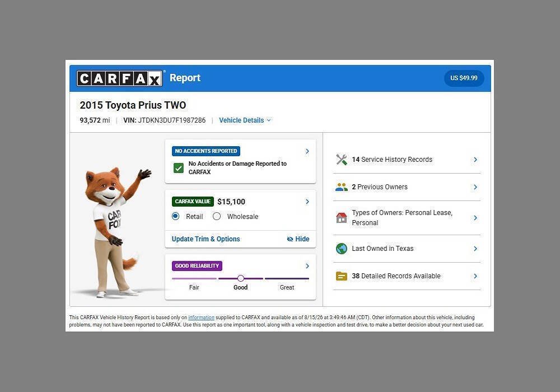Expand Last Owned in Texas arrow
Viewport: 560px width, 392px height.
click(475, 249)
